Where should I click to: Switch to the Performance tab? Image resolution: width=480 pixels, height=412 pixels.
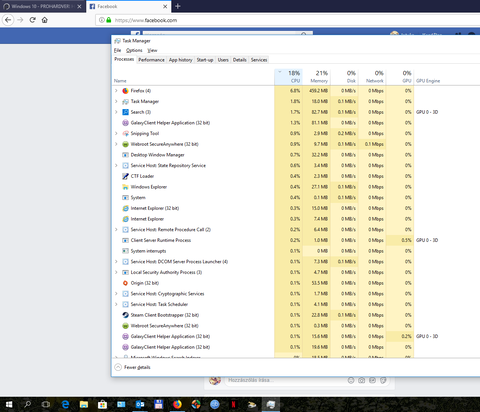coord(151,60)
